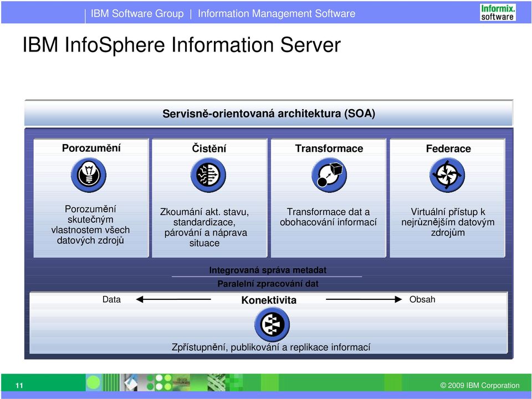Click the Zkoumání akt. stavu description text
This screenshot has height=399, width=532.
click(204, 227)
